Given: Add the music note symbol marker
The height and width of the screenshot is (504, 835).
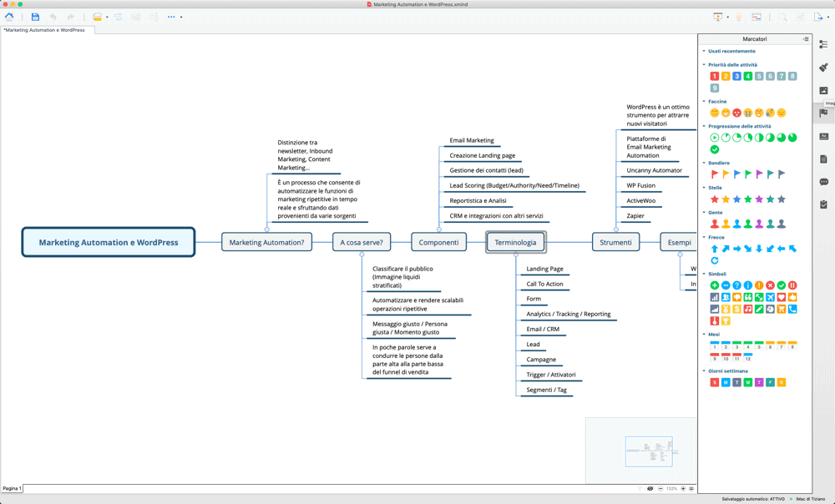Looking at the screenshot, I should click(748, 310).
